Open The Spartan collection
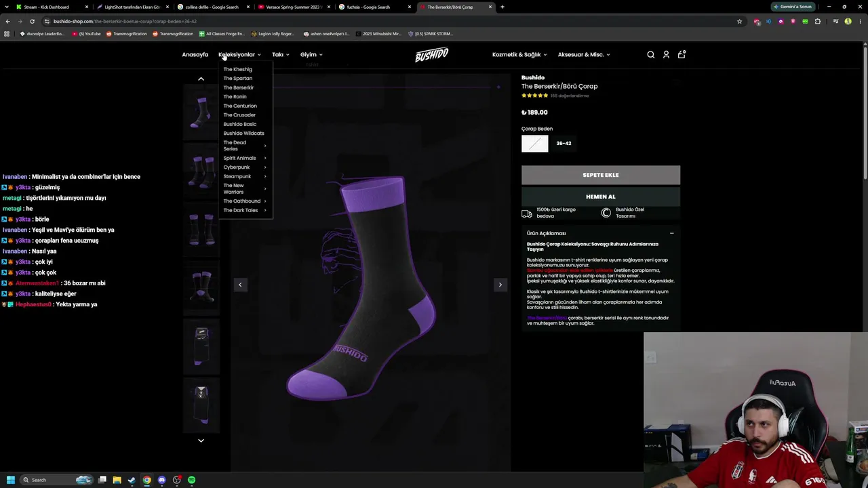 click(x=237, y=78)
